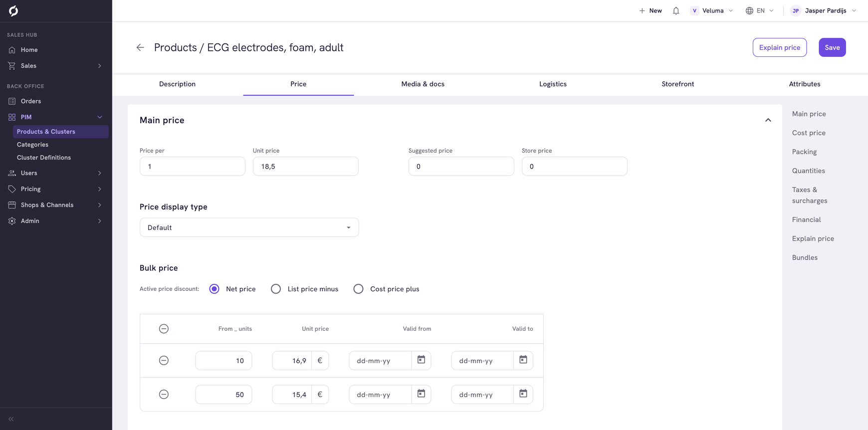Select List price minus radio button

tap(276, 289)
